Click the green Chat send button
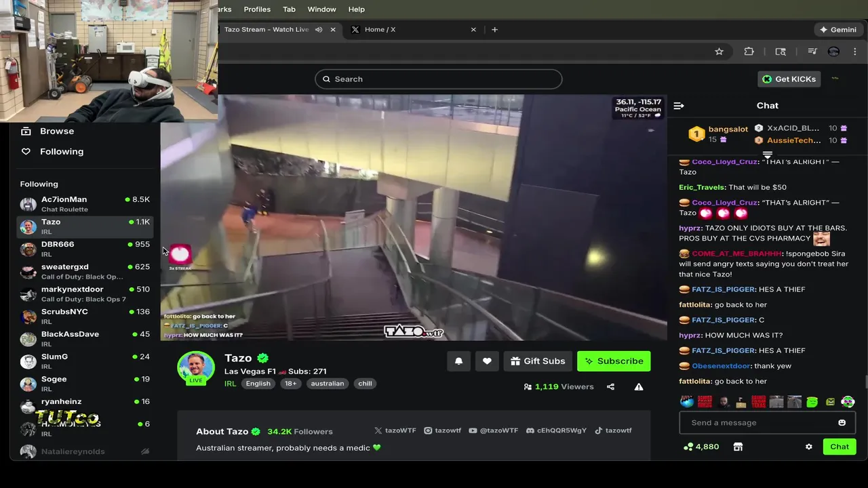 pyautogui.click(x=839, y=447)
